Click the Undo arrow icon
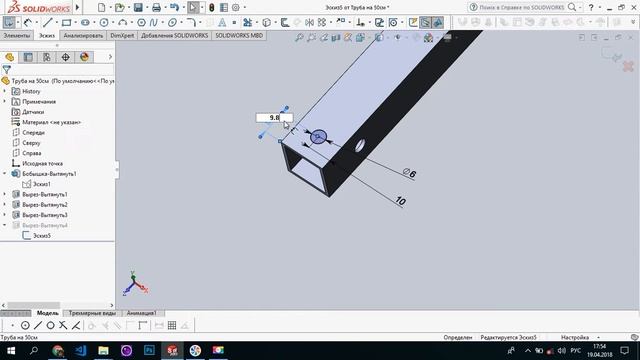Image resolution: width=640 pixels, height=360 pixels. (174, 7)
